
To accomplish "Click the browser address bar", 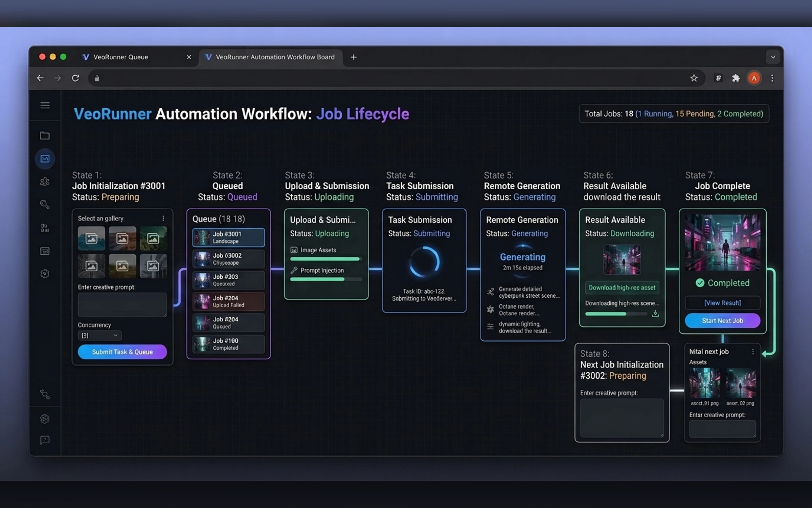I will 397,78.
